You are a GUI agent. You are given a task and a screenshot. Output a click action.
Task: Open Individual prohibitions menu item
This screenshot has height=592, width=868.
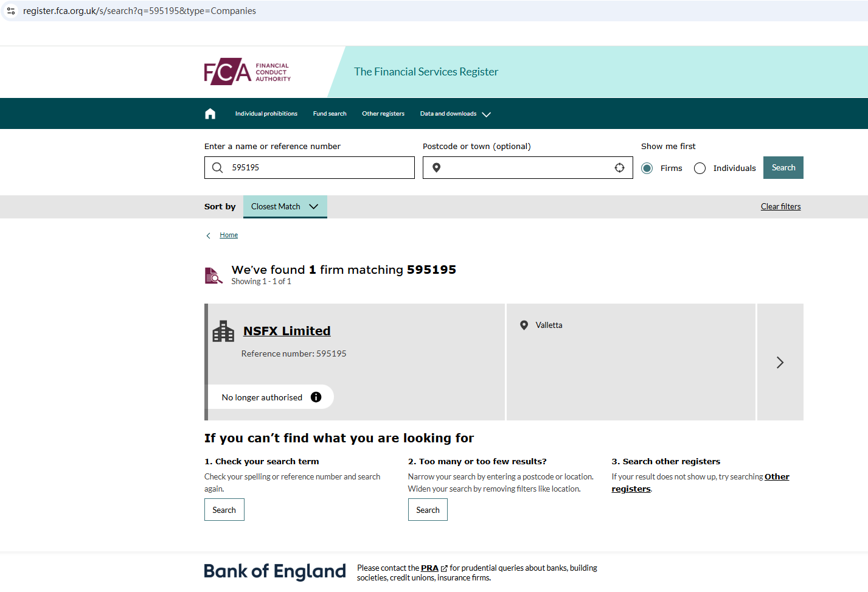[266, 114]
